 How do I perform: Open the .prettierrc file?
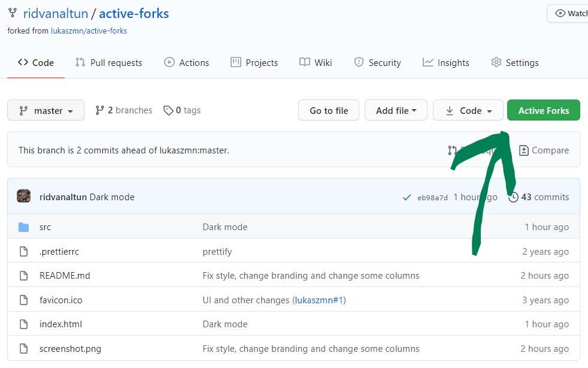pos(59,252)
